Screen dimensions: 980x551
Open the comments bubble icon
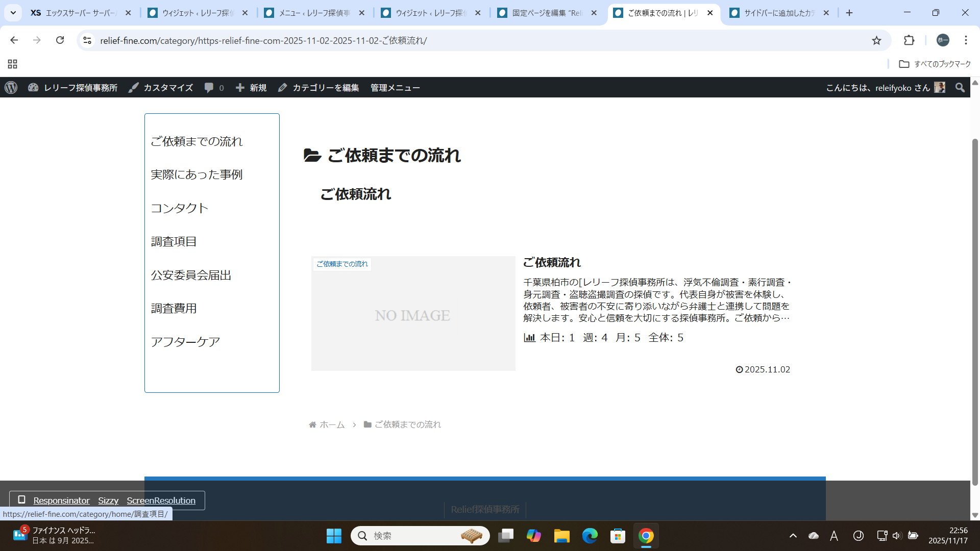[209, 88]
